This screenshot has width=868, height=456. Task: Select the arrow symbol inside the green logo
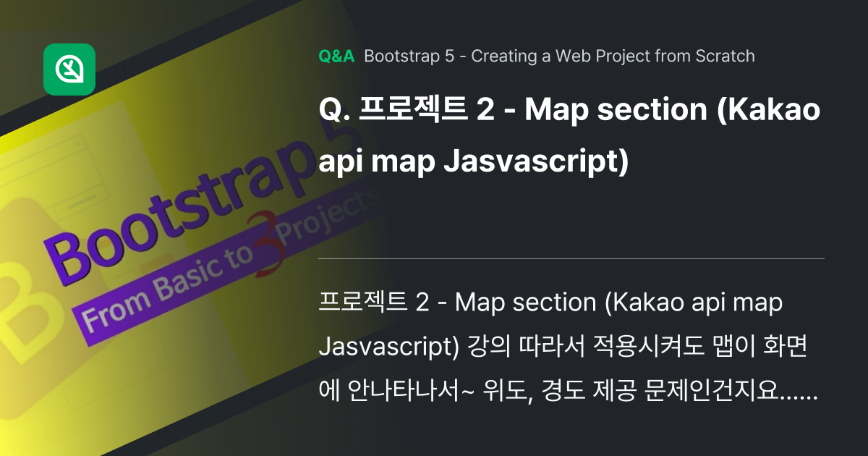[x=69, y=69]
